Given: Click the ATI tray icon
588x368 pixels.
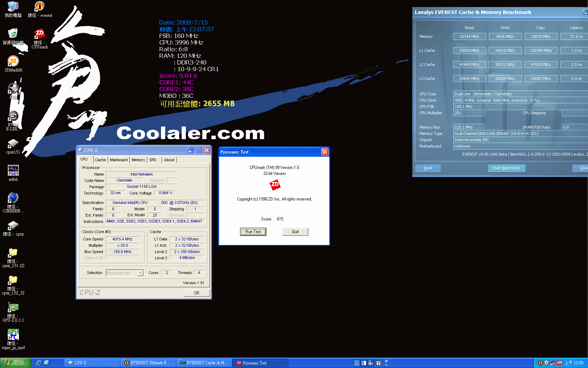Looking at the screenshot, I should click(x=559, y=363).
